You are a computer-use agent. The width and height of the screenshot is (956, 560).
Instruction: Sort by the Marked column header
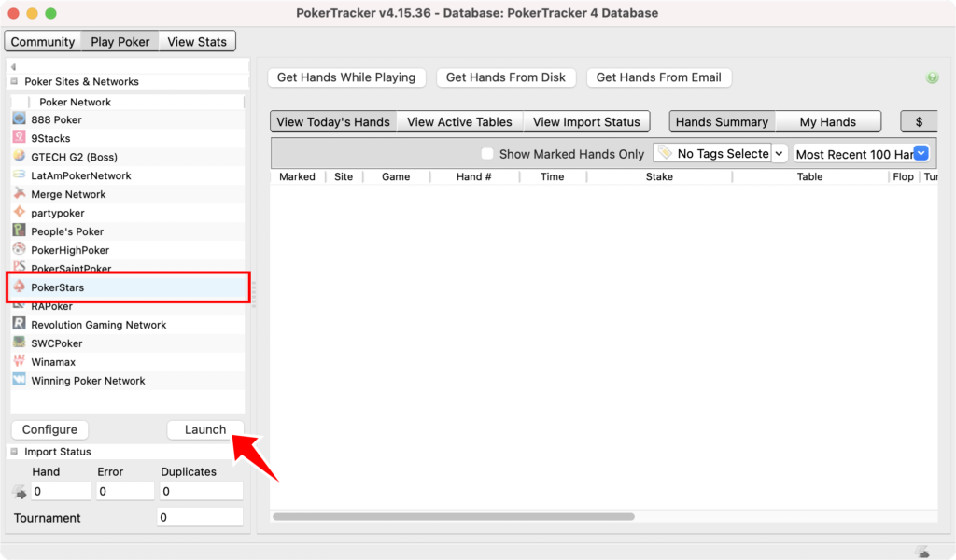point(298,176)
